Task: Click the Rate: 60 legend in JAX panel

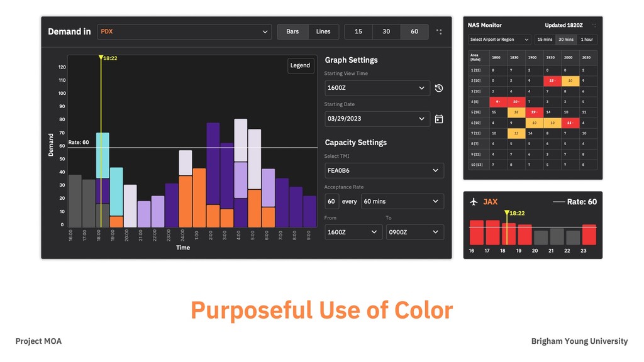Action: [x=575, y=202]
